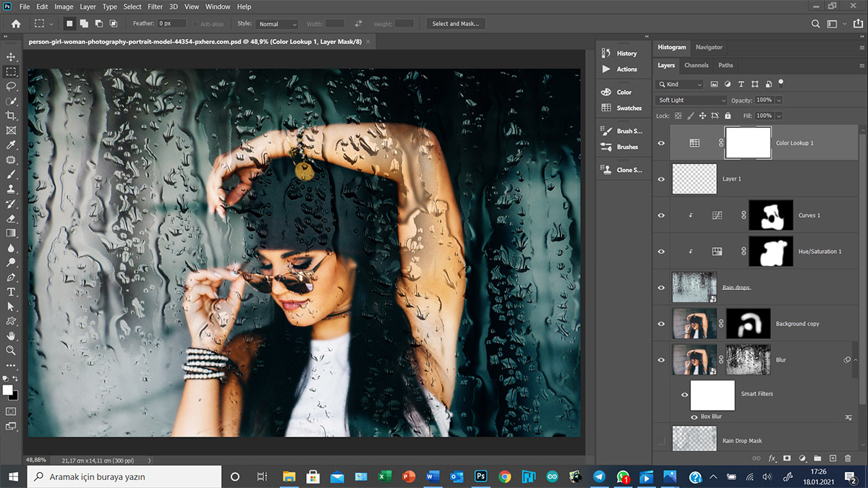
Task: Select the Hand tool
Action: [x=11, y=335]
